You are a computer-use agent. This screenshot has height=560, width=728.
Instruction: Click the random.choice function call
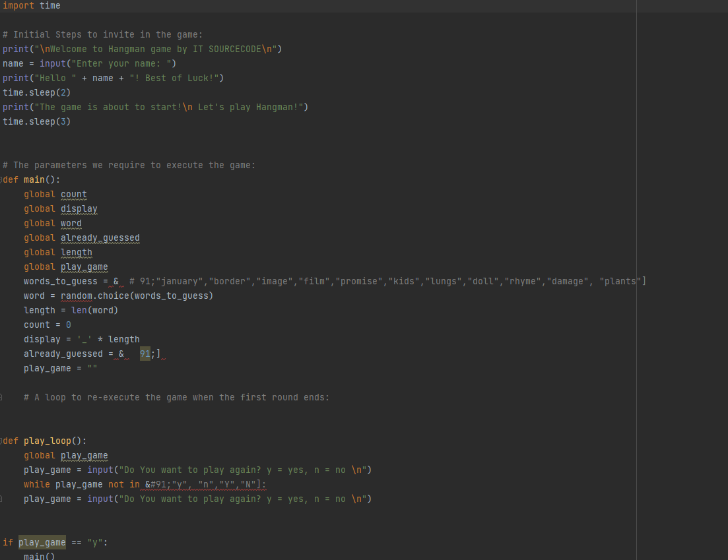click(96, 296)
